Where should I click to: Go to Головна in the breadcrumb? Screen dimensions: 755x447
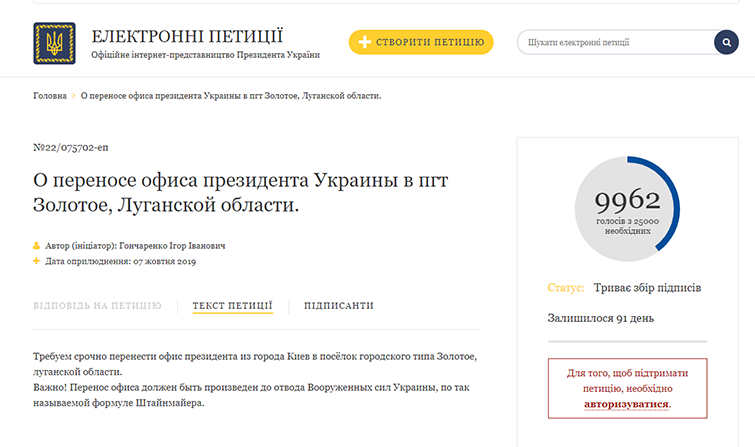[x=50, y=96]
